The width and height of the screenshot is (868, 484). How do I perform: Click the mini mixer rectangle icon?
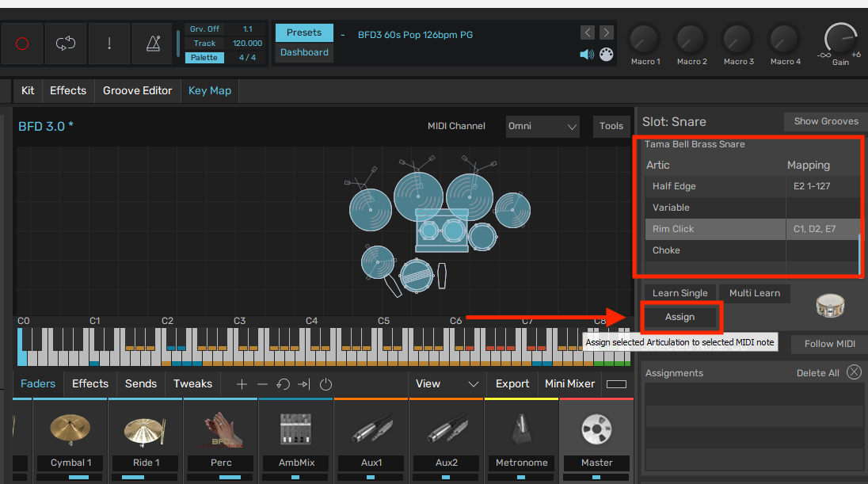[x=616, y=383]
